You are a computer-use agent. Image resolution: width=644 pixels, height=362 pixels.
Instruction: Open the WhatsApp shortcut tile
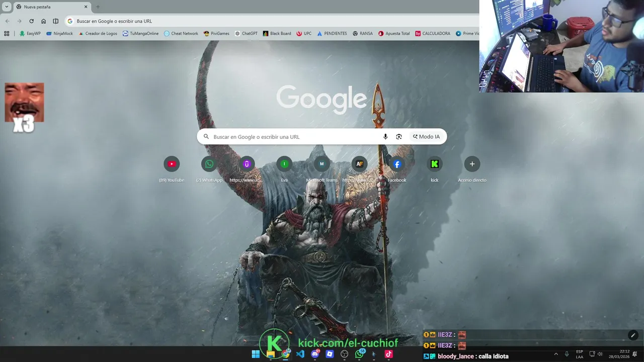click(x=209, y=169)
